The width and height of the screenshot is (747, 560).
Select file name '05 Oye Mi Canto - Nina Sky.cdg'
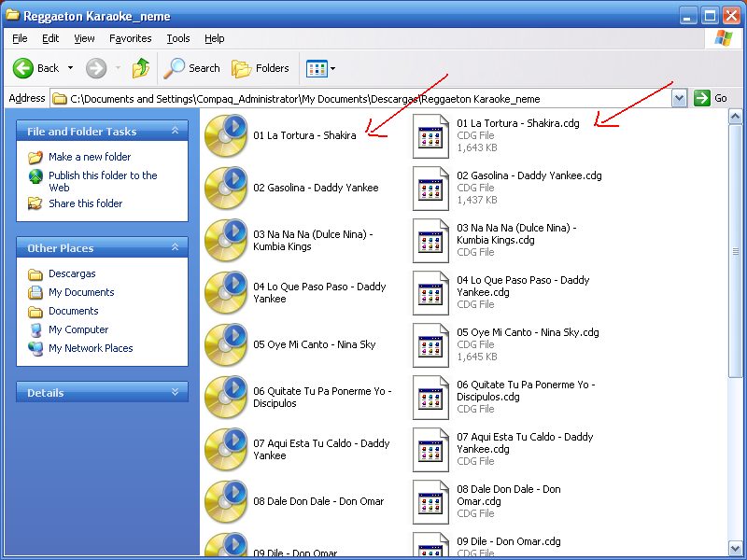[528, 332]
